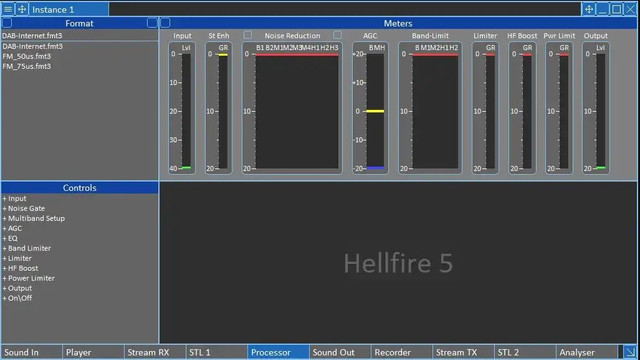Click the move icon left of Instance 1
The width and height of the screenshot is (640, 360).
point(22,9)
